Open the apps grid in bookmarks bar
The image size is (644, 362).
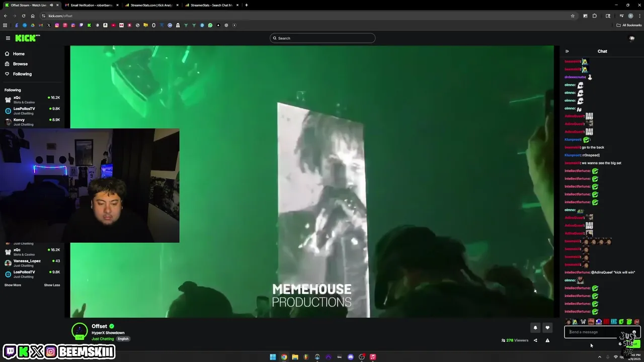(5, 25)
